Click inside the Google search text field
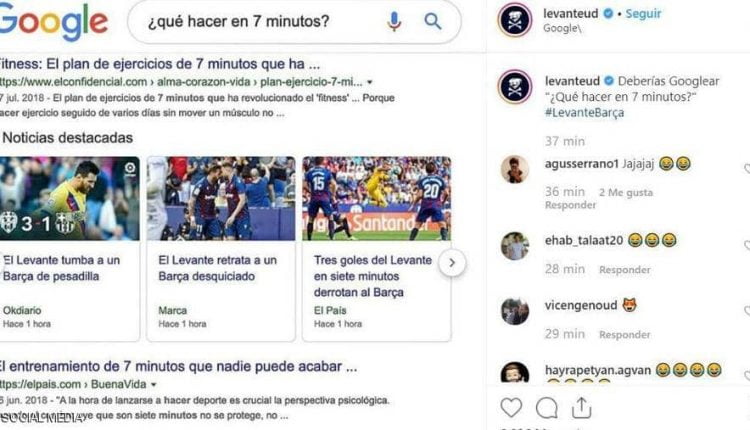The height and width of the screenshot is (430, 750). [x=256, y=22]
